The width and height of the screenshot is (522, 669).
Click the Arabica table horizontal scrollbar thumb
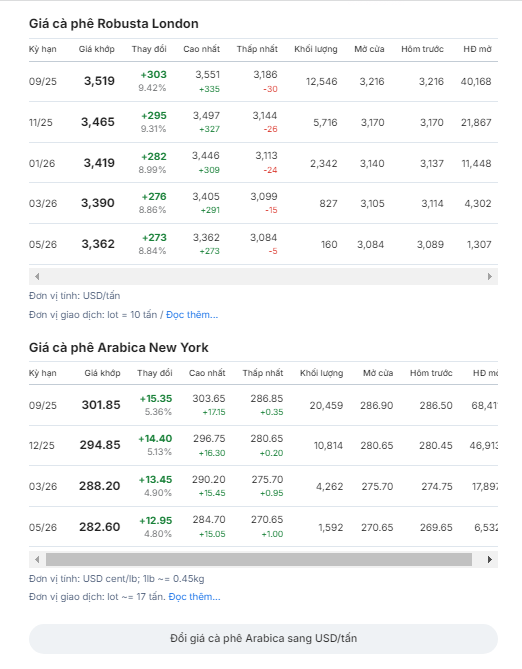(259, 559)
